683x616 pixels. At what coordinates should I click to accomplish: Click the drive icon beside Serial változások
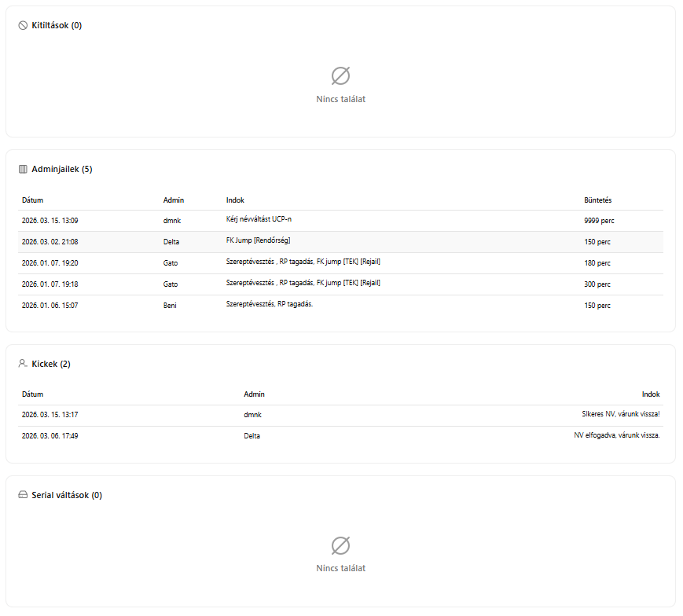23,495
